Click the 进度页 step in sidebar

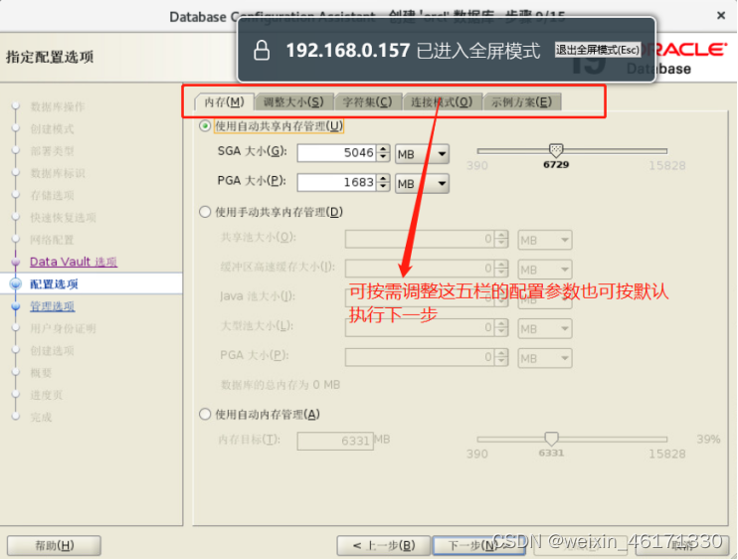(46, 395)
